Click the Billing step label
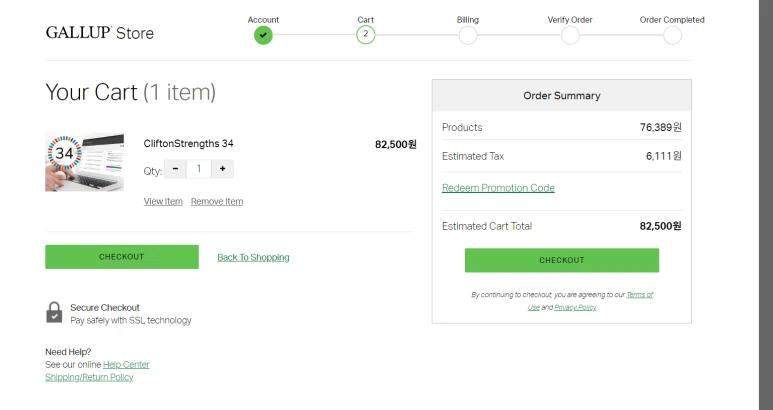The height and width of the screenshot is (410, 773). point(468,20)
